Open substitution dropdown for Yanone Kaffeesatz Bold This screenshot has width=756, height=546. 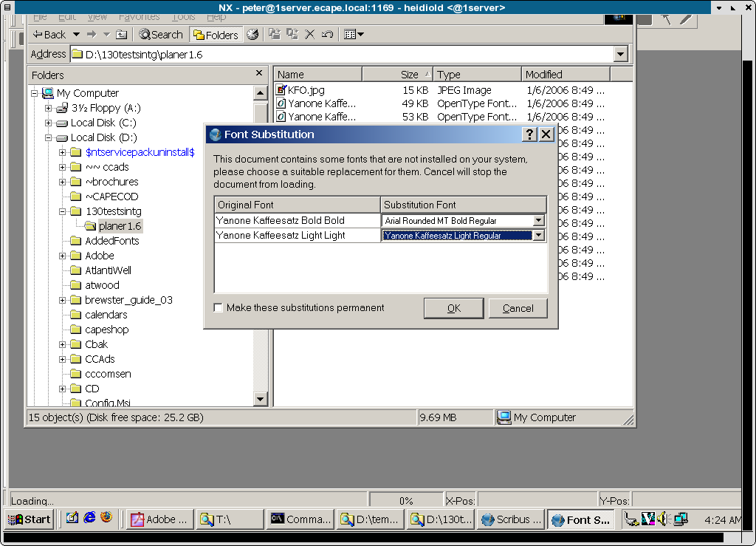(538, 220)
